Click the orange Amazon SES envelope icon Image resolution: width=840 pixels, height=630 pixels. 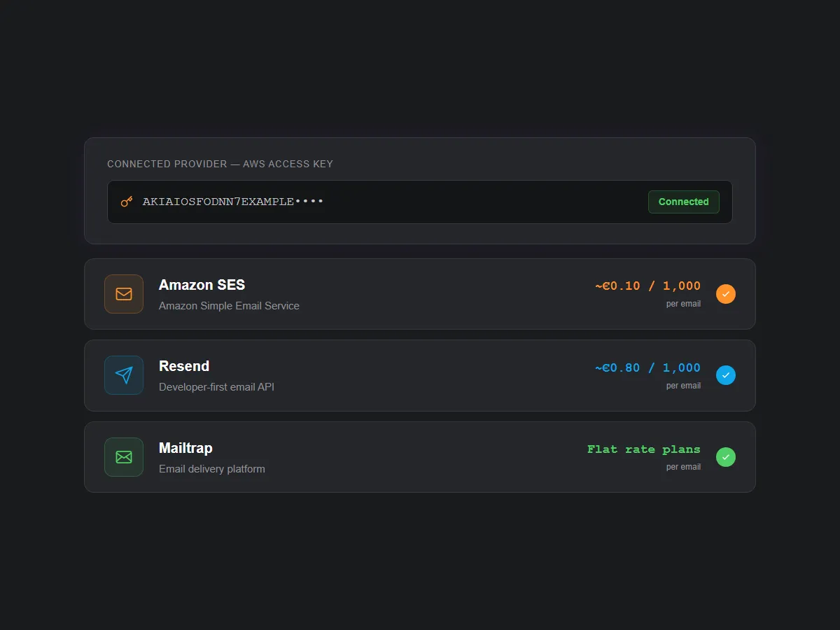[x=124, y=294]
